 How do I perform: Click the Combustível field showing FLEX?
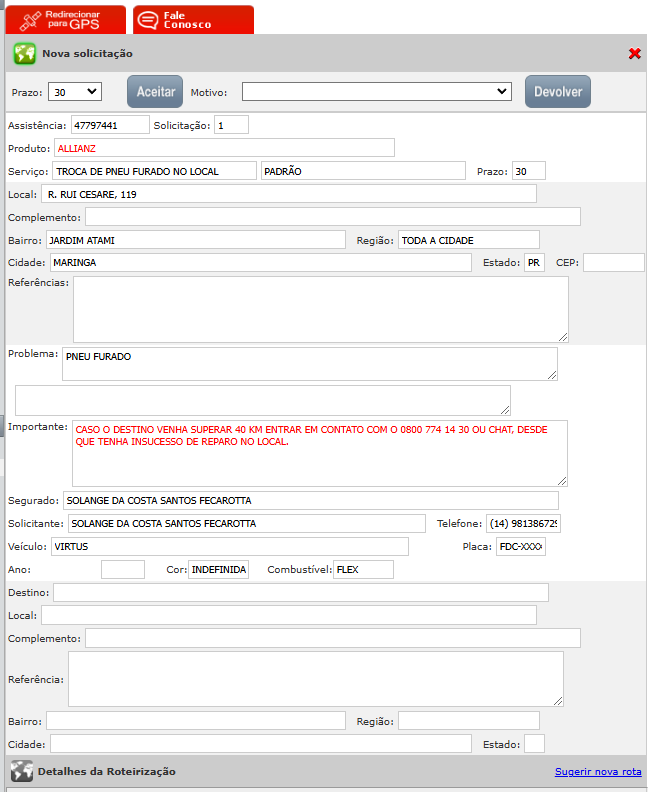coord(363,570)
